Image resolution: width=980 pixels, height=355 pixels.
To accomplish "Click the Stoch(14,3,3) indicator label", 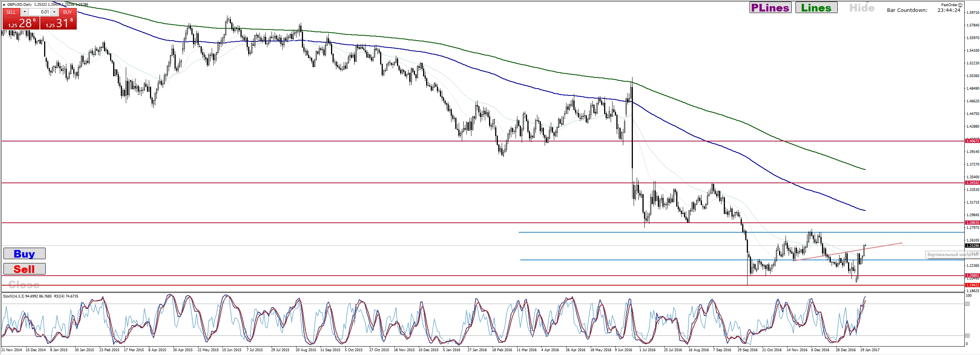I will 13,296.
